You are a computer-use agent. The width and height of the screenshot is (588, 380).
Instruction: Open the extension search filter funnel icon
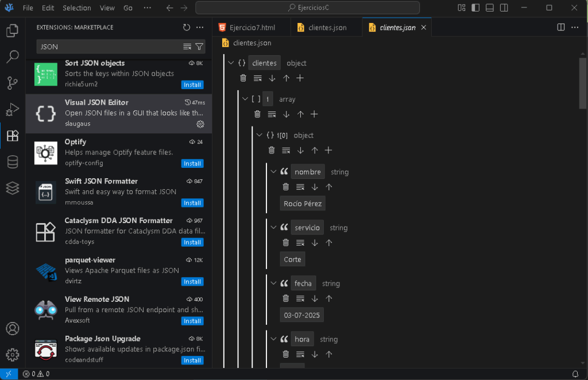(199, 45)
